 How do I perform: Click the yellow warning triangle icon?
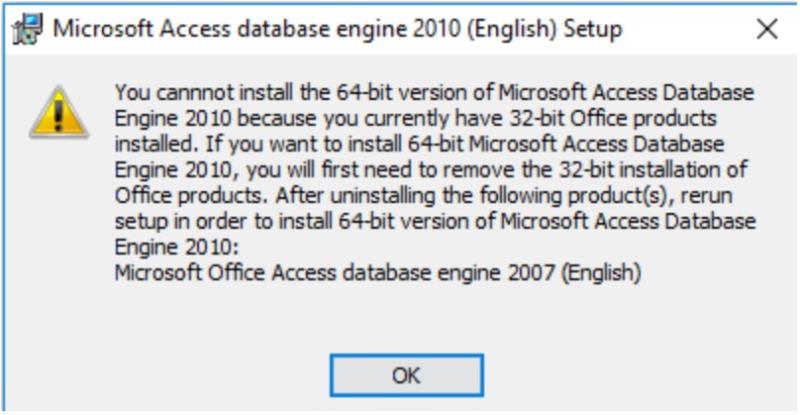58,113
